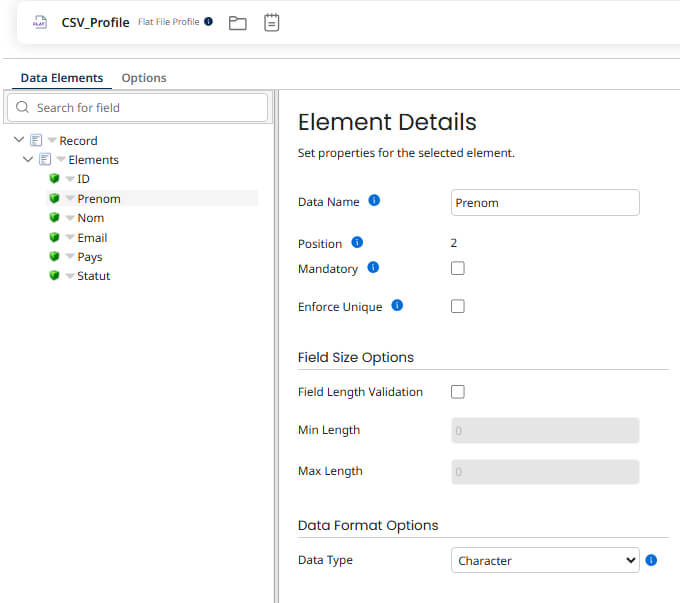680x603 pixels.
Task: Collapse the Record tree node
Action: (x=19, y=140)
